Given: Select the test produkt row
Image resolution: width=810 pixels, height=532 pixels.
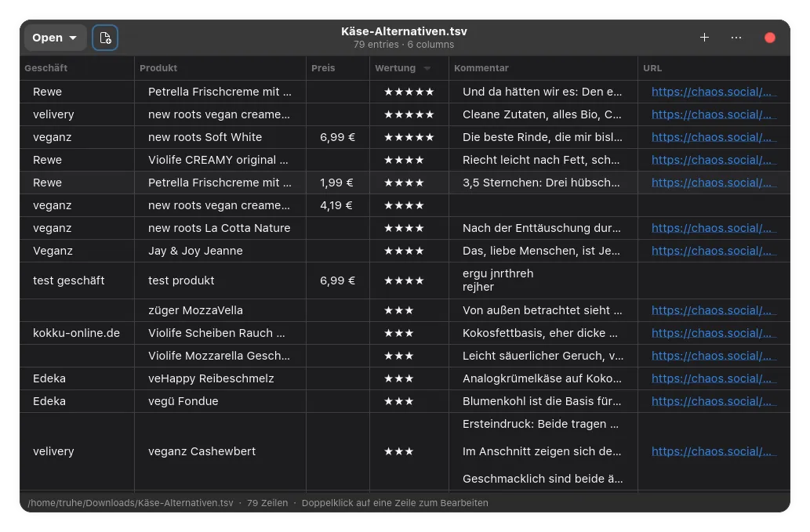Looking at the screenshot, I should tap(181, 280).
